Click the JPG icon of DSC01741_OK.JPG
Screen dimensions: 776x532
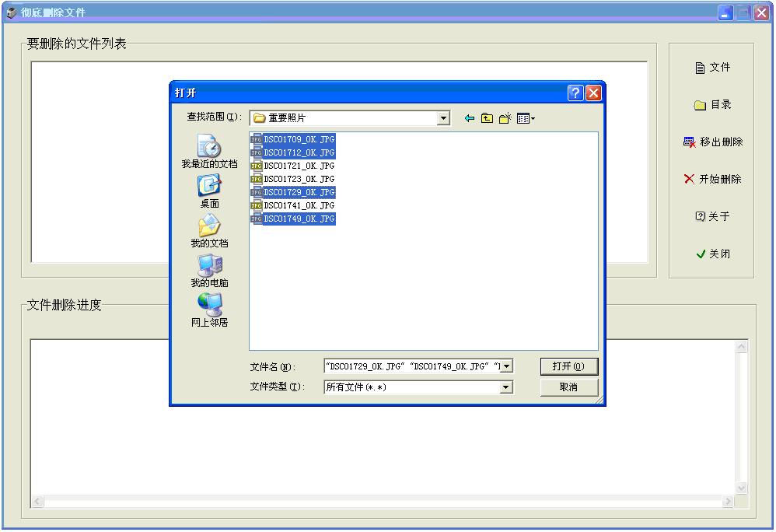(257, 205)
